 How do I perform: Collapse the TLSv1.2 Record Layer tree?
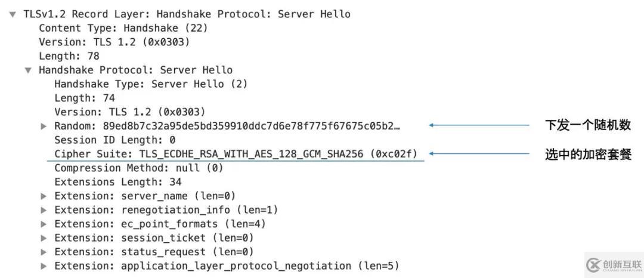(13, 14)
